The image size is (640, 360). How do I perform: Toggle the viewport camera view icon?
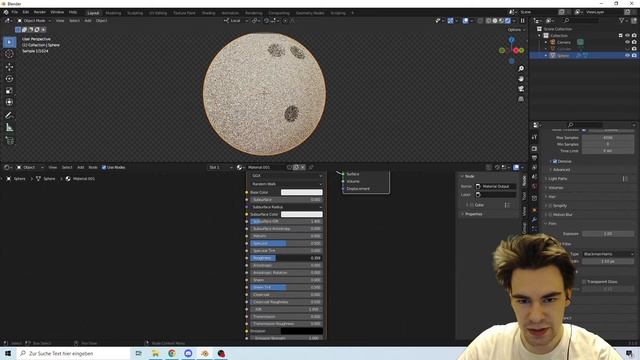click(x=521, y=89)
